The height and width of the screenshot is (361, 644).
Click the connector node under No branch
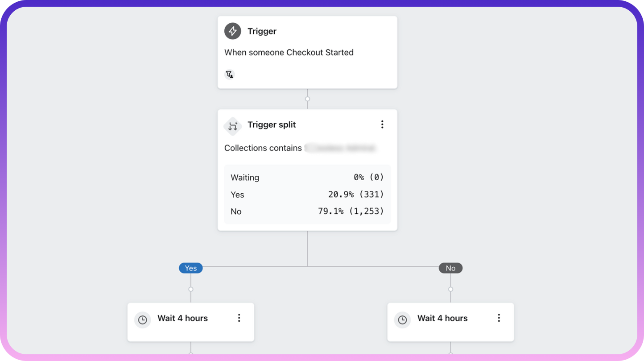click(450, 289)
